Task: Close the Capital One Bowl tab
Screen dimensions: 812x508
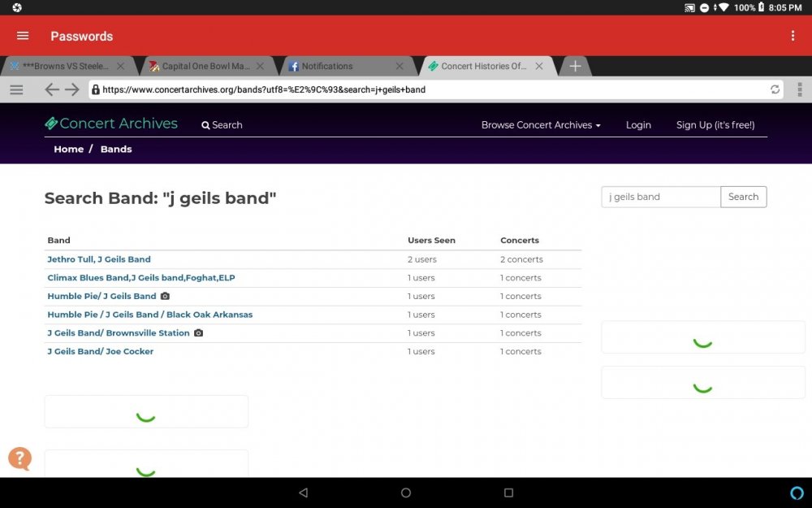Action: point(260,67)
